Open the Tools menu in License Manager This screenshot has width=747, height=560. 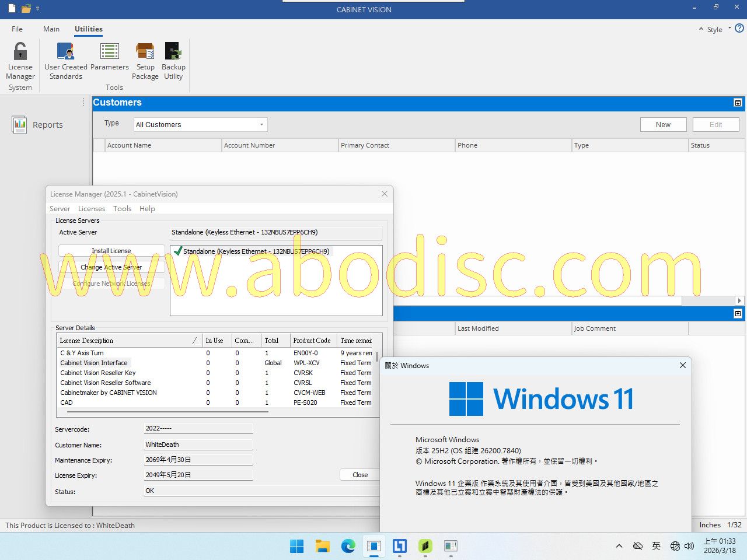pyautogui.click(x=122, y=209)
